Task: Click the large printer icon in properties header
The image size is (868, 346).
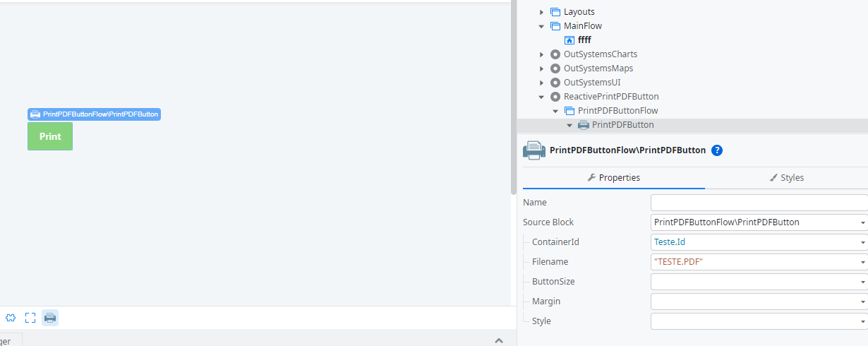Action: [x=534, y=150]
